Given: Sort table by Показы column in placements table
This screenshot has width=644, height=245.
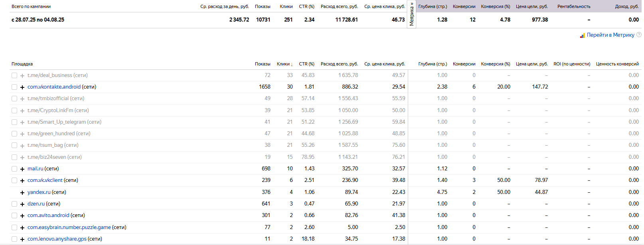Looking at the screenshot, I should coord(263,64).
